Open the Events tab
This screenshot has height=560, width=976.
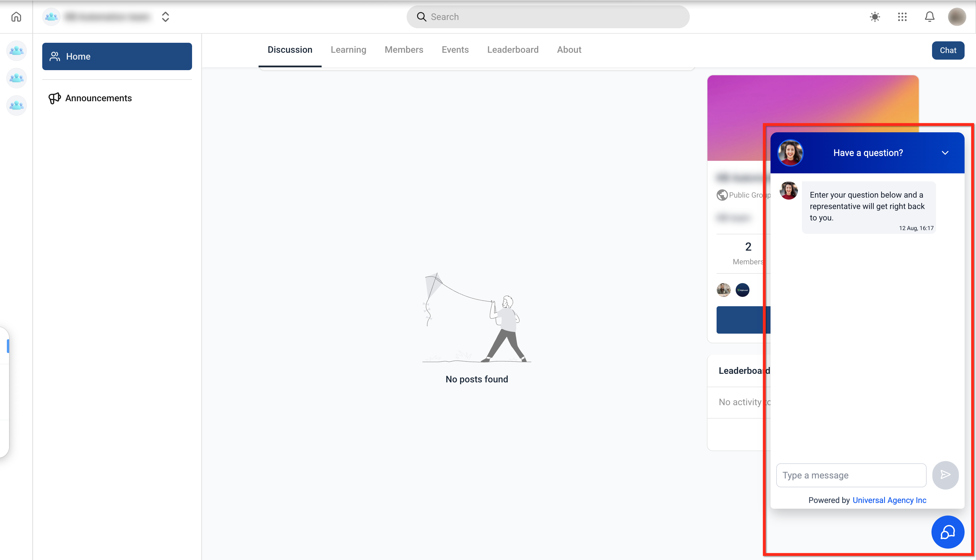[x=455, y=50]
